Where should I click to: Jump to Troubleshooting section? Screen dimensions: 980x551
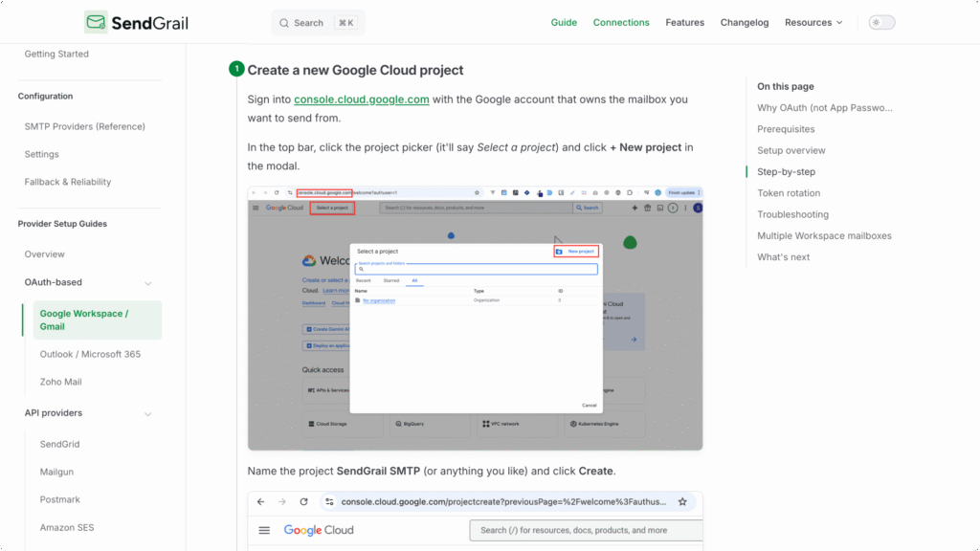pyautogui.click(x=792, y=214)
